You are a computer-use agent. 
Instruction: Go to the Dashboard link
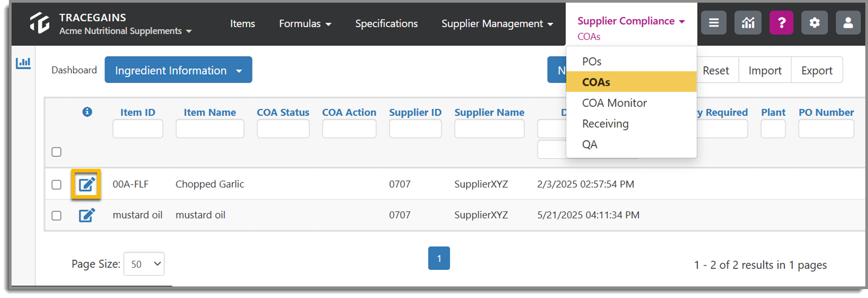[74, 70]
